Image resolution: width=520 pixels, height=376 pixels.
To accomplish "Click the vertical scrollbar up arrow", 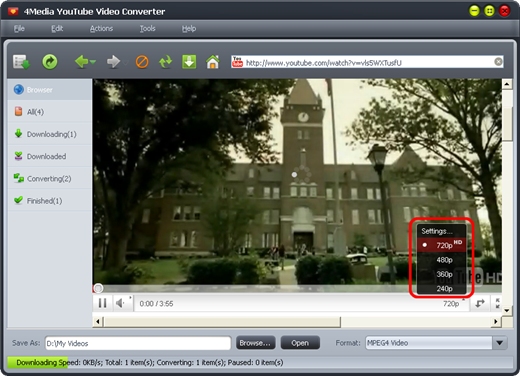I will (x=507, y=84).
